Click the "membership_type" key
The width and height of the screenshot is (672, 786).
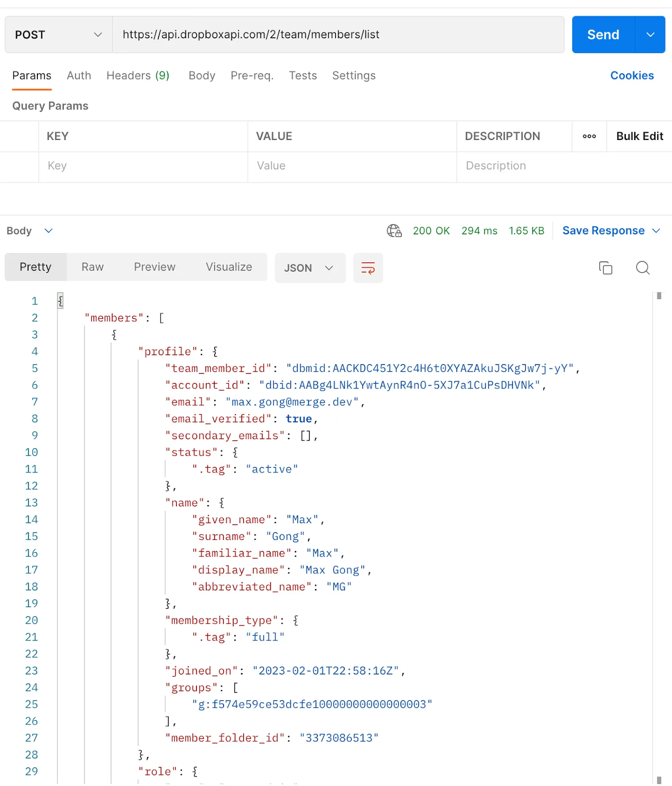tap(221, 620)
